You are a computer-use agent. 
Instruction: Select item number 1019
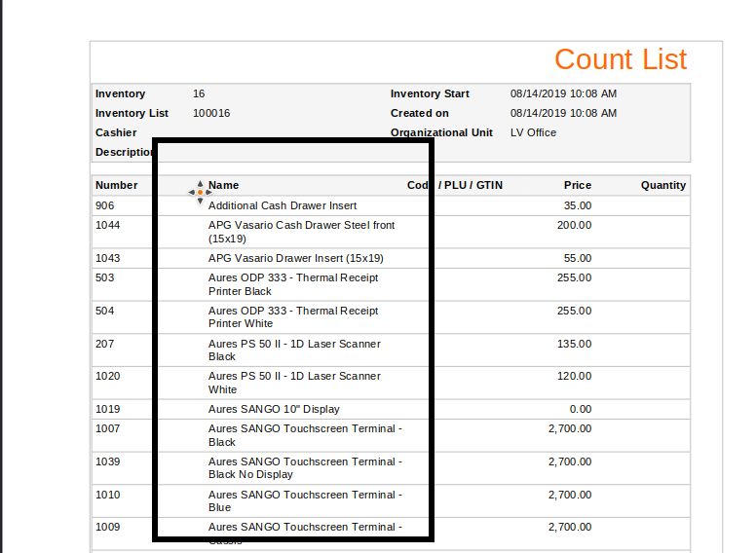[x=107, y=410]
